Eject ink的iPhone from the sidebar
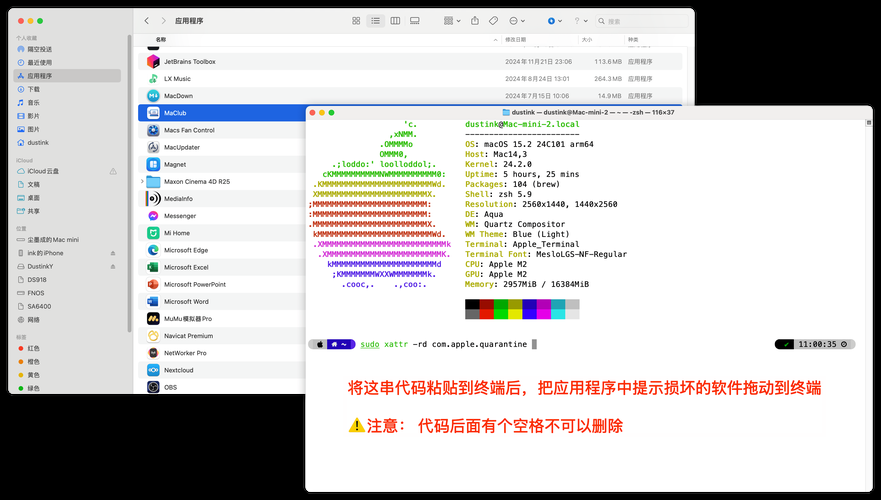 pyautogui.click(x=113, y=253)
